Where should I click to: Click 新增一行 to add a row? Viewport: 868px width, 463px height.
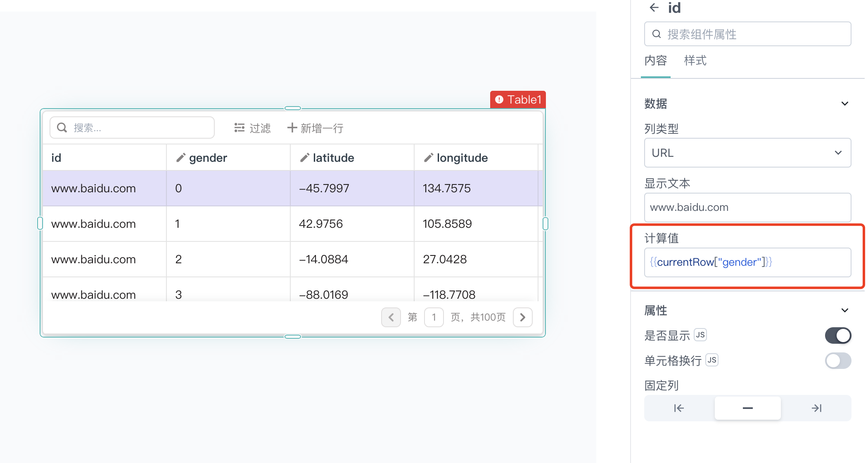tap(315, 128)
